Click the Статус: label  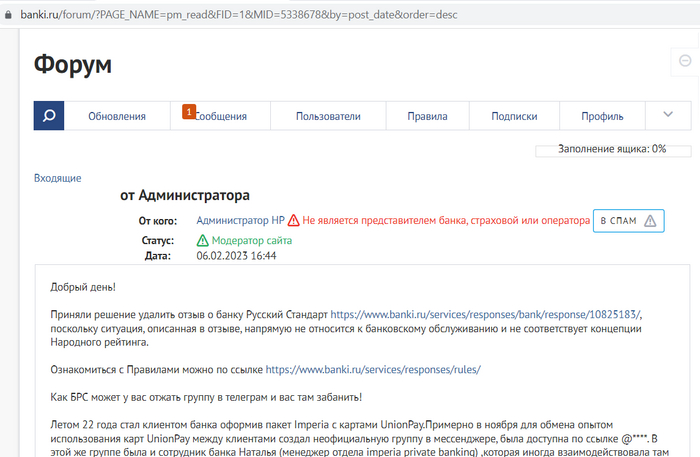[x=158, y=241]
